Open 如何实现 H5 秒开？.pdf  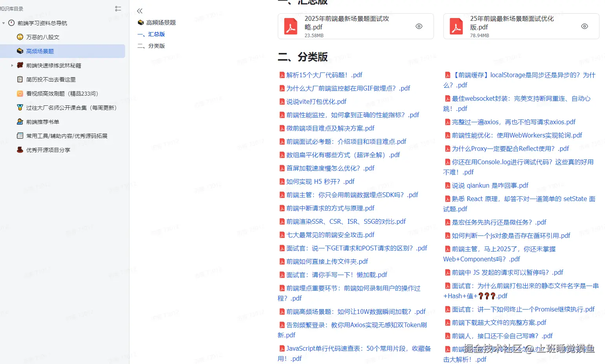(320, 181)
